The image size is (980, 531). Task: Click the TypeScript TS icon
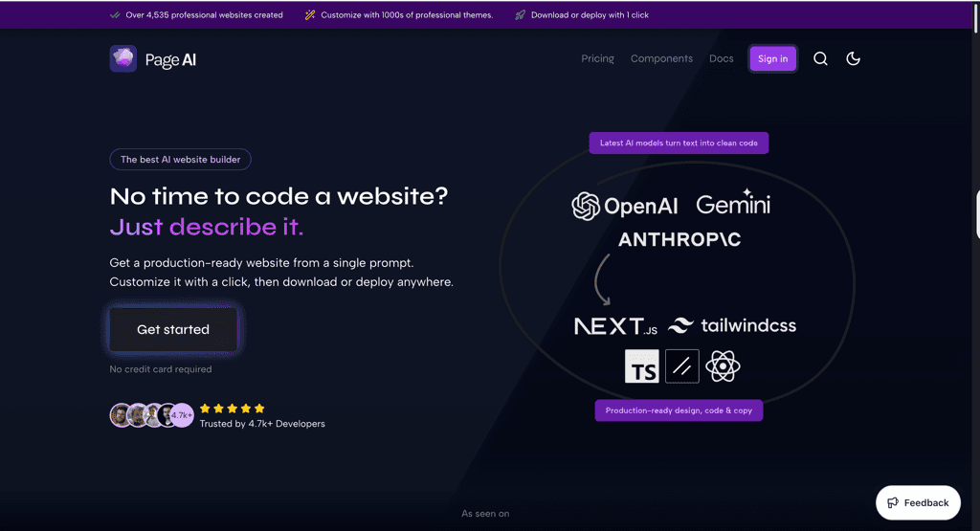(641, 366)
